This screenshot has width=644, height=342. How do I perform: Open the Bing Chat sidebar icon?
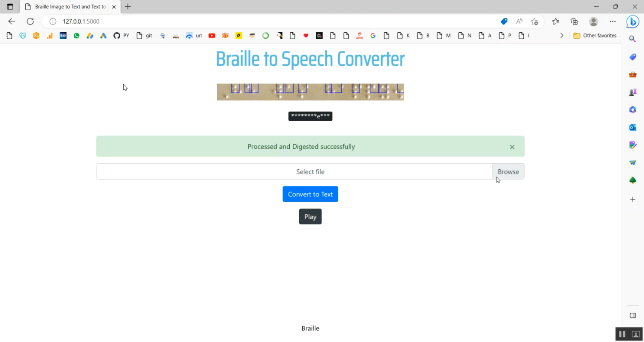click(x=632, y=21)
